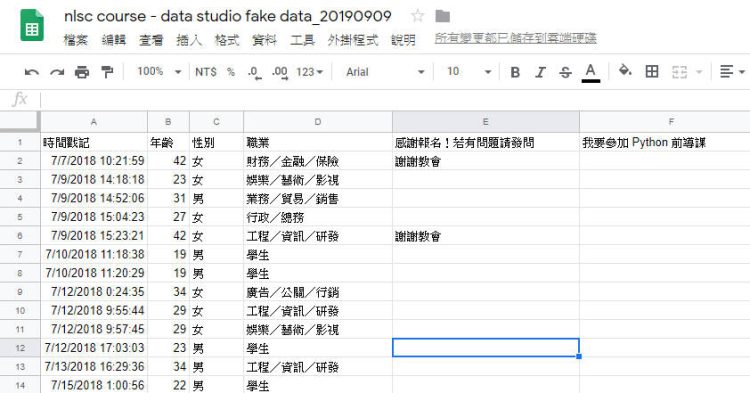This screenshot has height=393, width=750.
Task: Open the 外掛程式 menu
Action: [353, 40]
